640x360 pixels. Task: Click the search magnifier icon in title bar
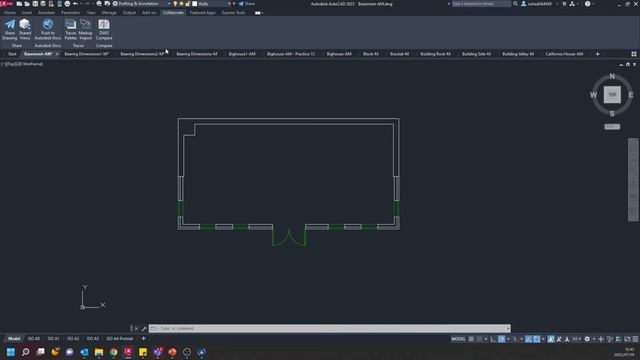(516, 4)
